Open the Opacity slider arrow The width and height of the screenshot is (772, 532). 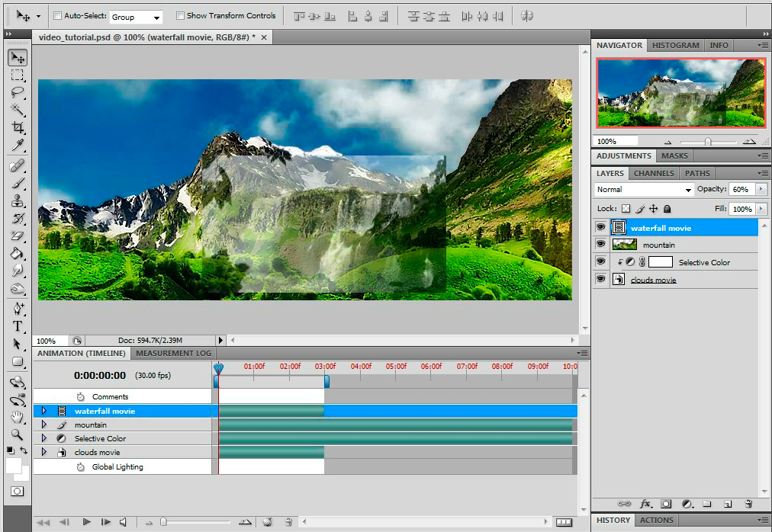point(761,189)
